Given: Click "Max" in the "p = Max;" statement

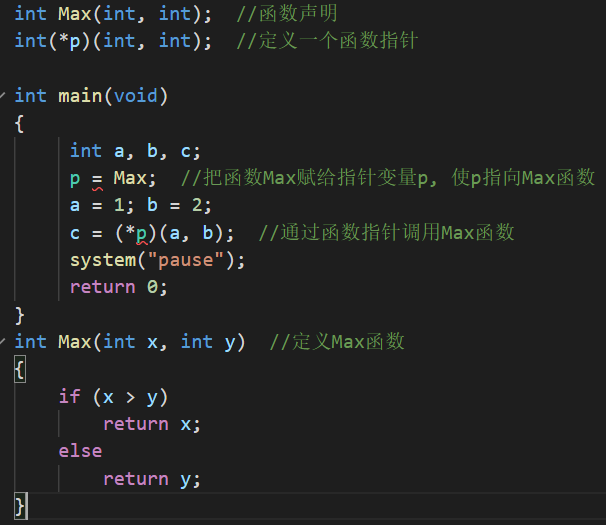Looking at the screenshot, I should (x=130, y=178).
